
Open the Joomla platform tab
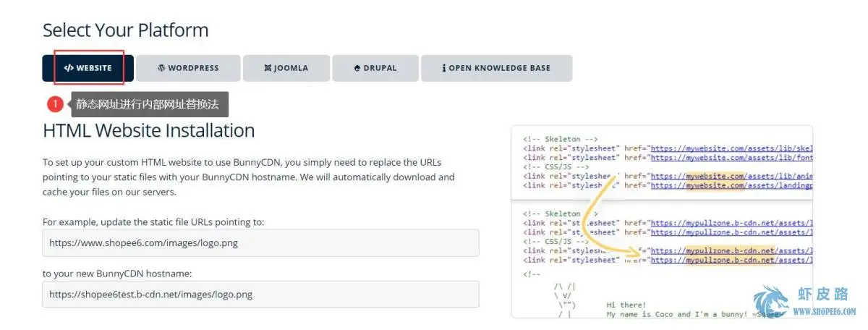(x=286, y=68)
